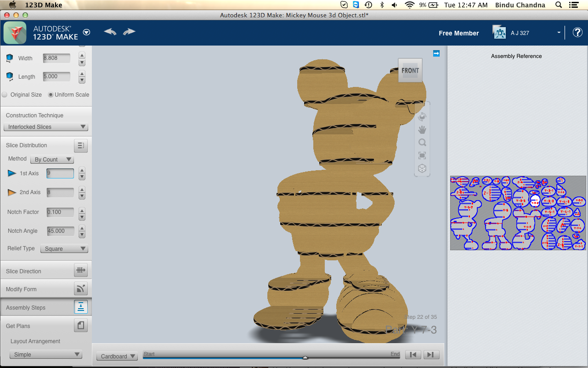Click the Length input field

click(x=57, y=76)
